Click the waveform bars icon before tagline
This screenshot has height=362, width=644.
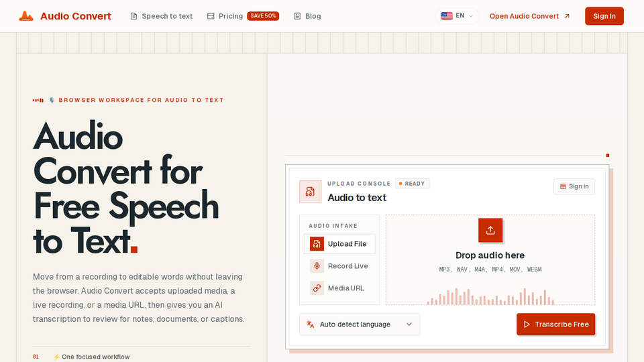coord(38,100)
